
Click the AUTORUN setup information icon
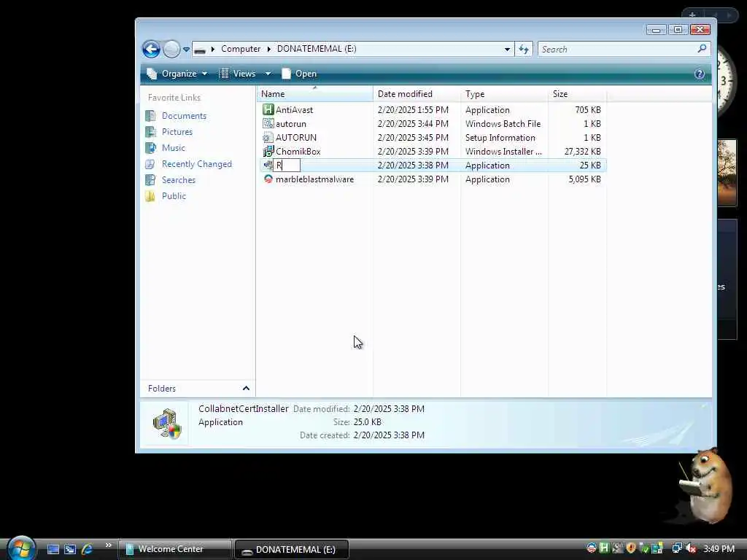[x=268, y=138]
